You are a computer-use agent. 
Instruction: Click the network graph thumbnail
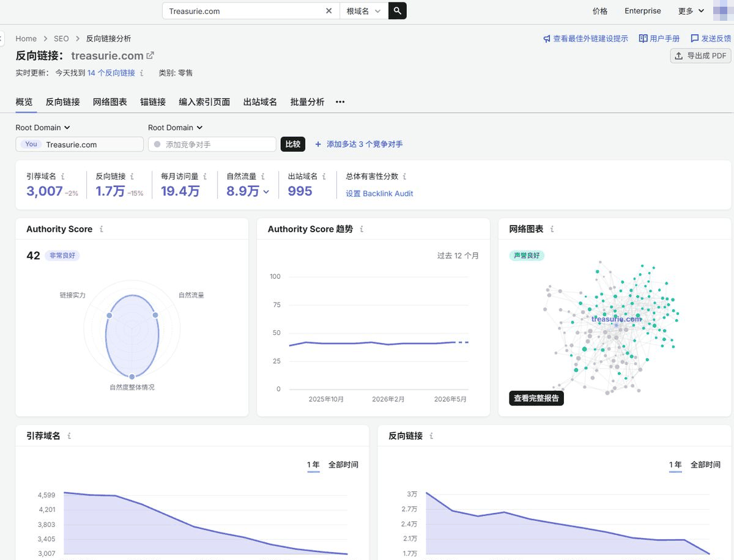tap(612, 327)
